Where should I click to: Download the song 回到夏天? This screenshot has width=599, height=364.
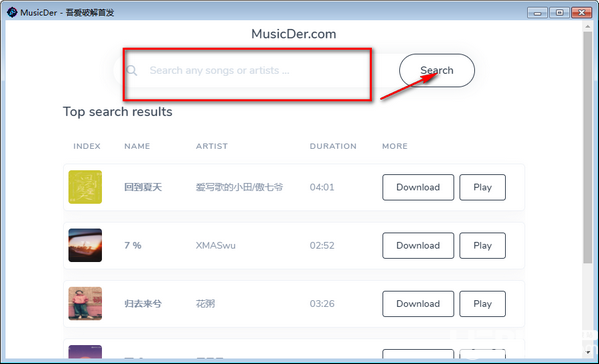tap(418, 187)
